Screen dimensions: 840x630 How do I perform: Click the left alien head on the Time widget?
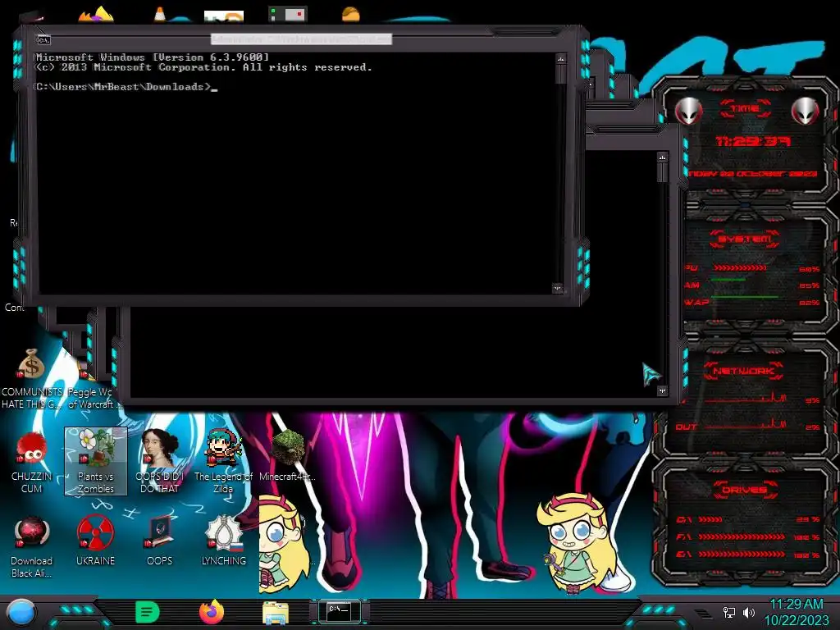pyautogui.click(x=688, y=112)
